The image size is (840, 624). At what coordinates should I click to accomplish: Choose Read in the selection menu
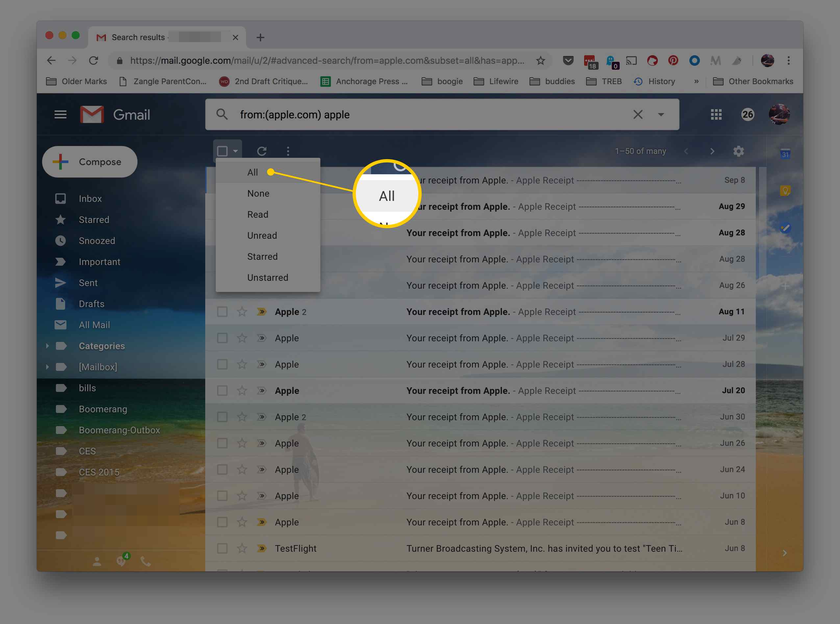268,215
